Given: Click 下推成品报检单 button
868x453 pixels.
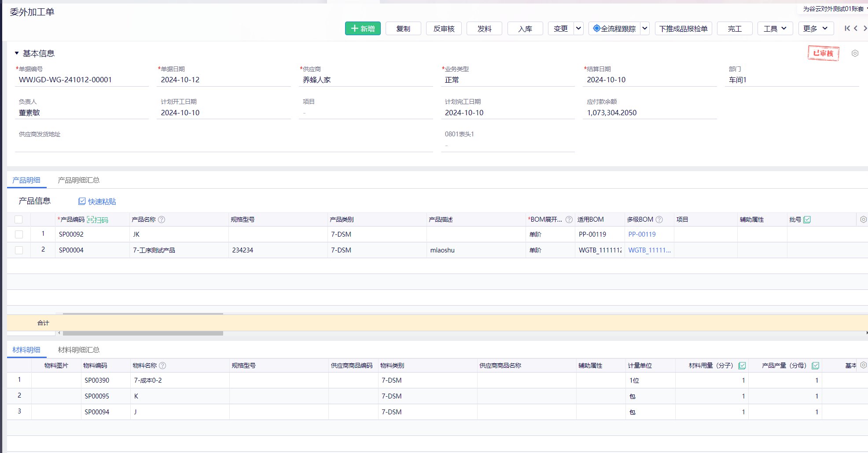Looking at the screenshot, I should coord(684,29).
